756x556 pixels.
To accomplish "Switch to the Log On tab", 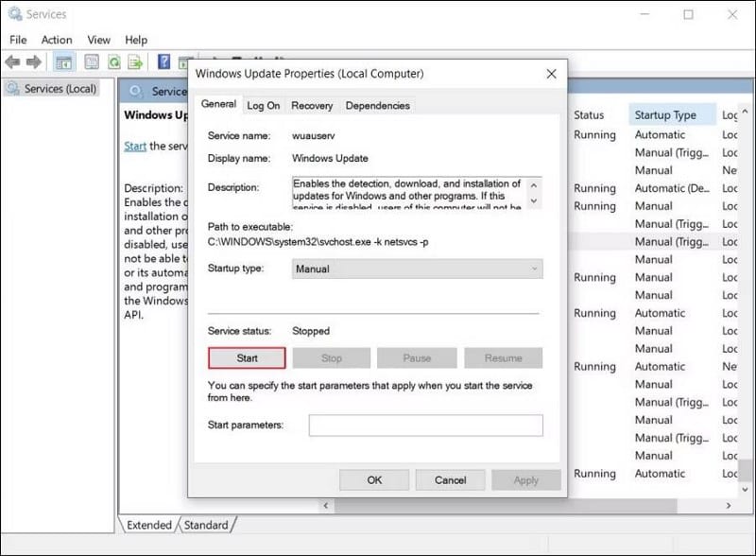I will pyautogui.click(x=263, y=105).
